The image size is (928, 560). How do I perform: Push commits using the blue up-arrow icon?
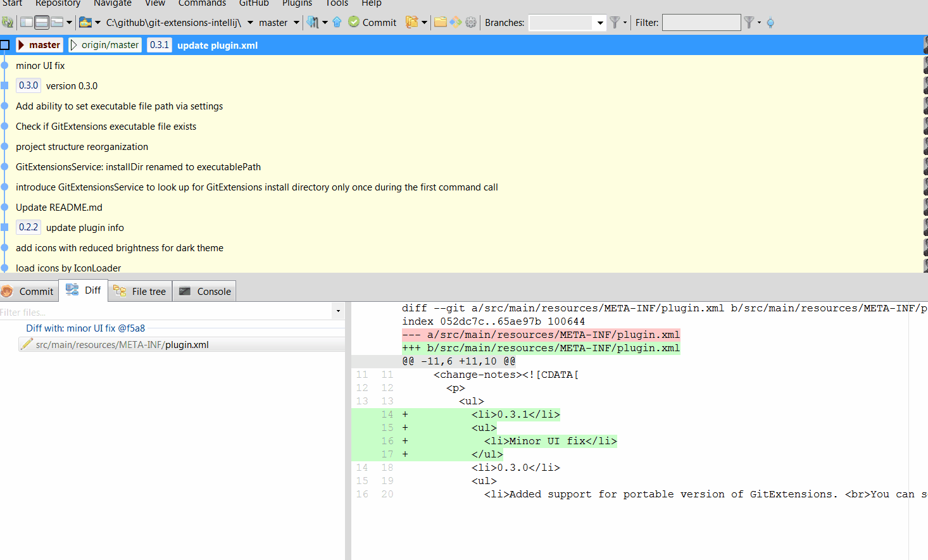[337, 22]
